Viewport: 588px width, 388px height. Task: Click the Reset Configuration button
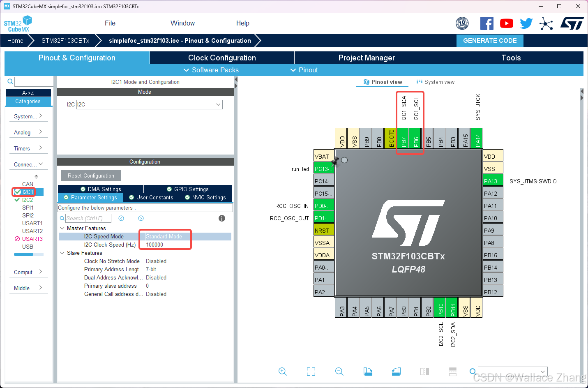point(90,176)
